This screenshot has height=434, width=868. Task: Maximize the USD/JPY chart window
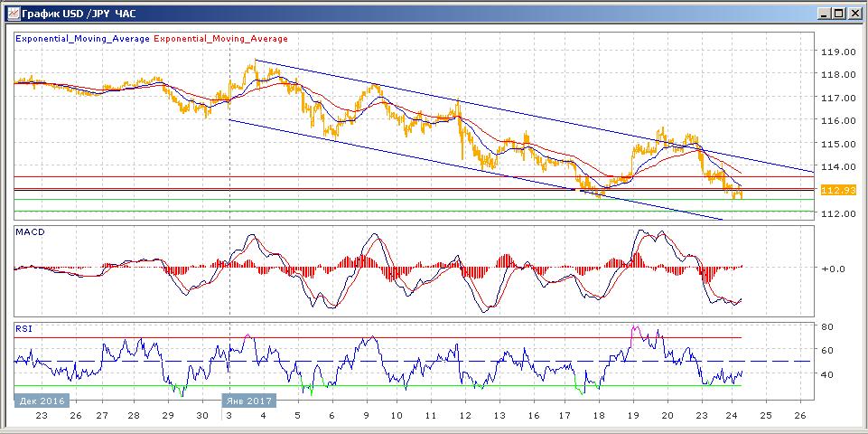(838, 14)
